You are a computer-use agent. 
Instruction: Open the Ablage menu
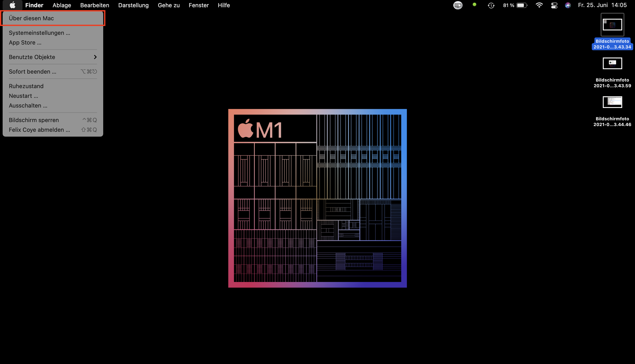pyautogui.click(x=62, y=5)
